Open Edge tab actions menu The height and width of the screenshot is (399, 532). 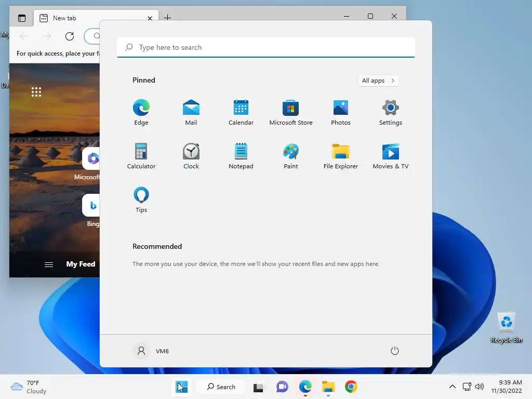22,18
